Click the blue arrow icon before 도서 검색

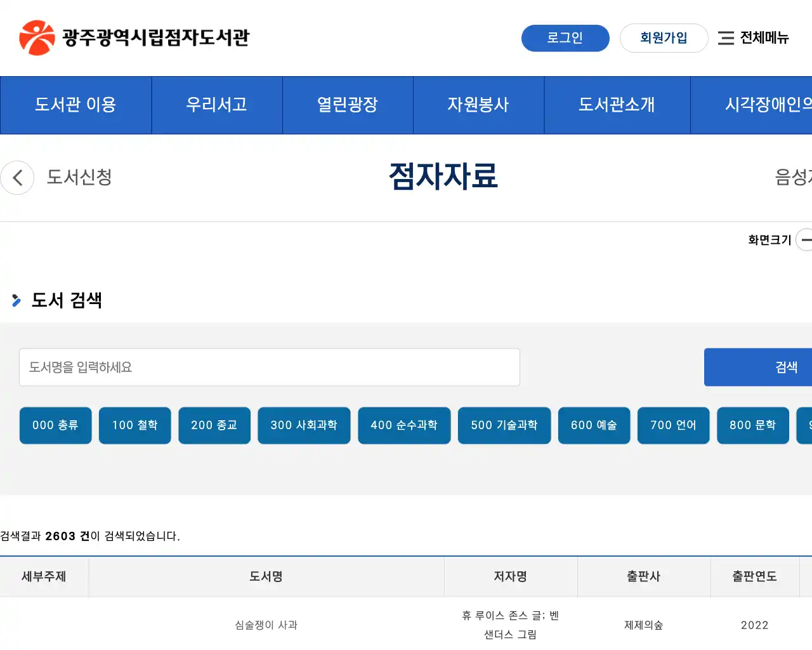(x=16, y=301)
